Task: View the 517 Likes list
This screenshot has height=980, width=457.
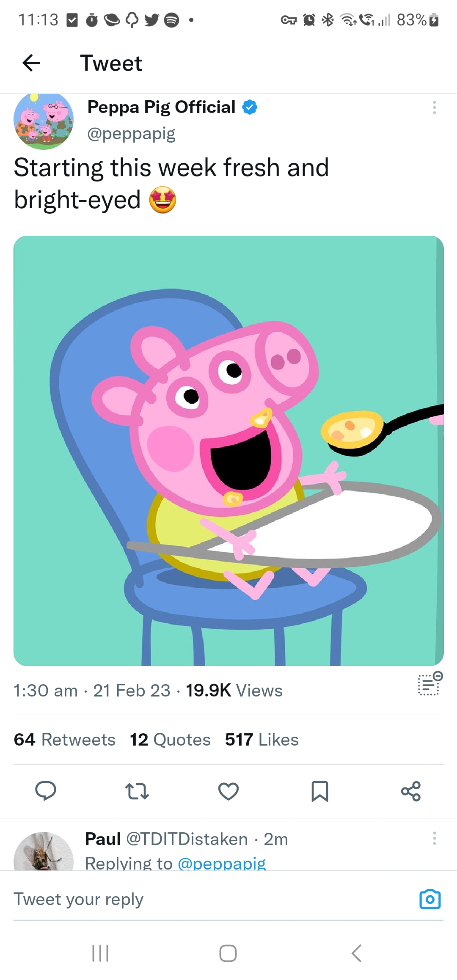Action: click(262, 740)
